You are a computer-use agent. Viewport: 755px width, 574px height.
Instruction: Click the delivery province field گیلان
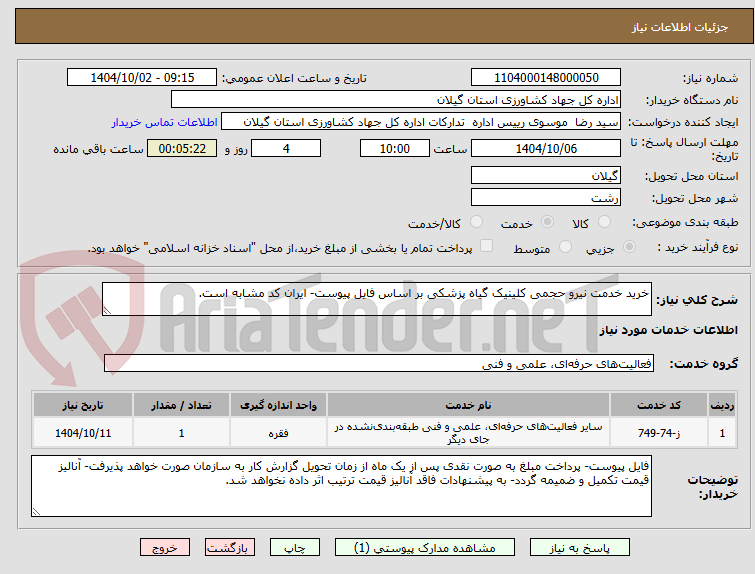tap(546, 175)
